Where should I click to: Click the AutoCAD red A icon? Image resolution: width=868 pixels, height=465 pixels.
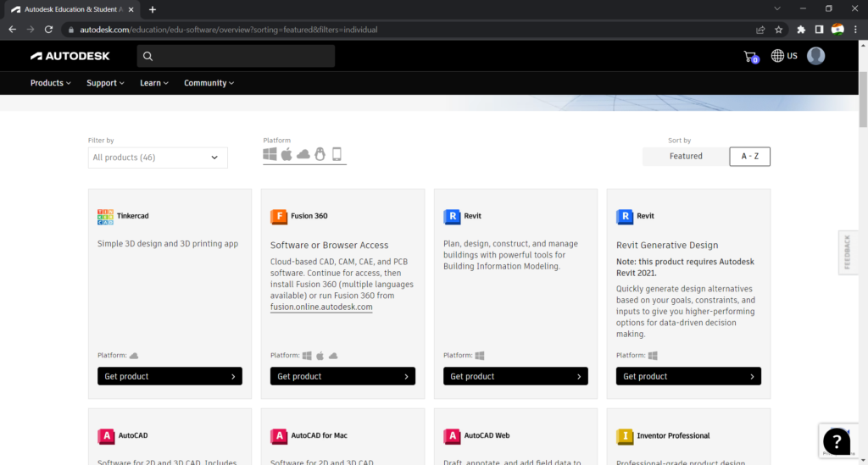(106, 435)
